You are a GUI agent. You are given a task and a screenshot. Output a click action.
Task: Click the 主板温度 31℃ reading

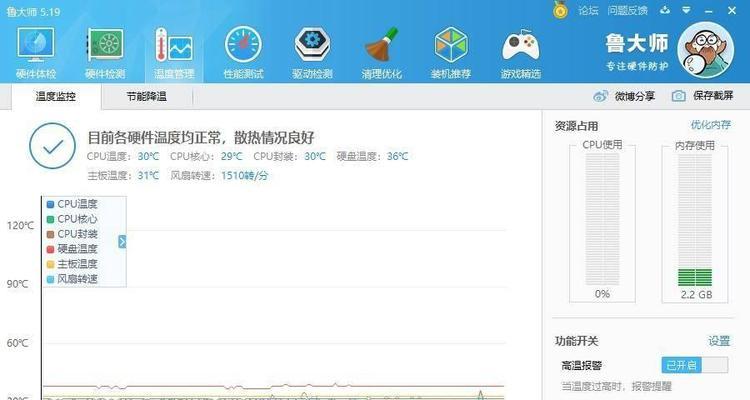[123, 176]
